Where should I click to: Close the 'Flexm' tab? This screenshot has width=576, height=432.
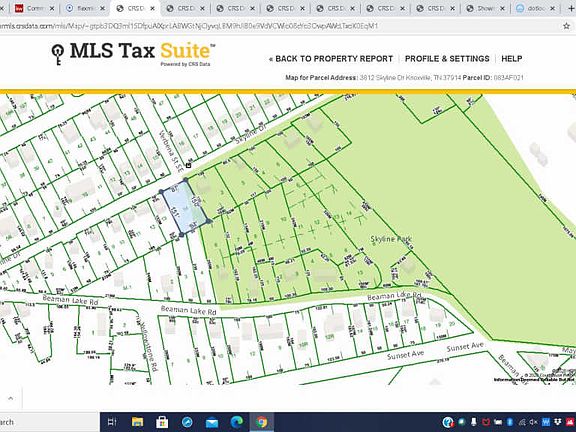102,8
